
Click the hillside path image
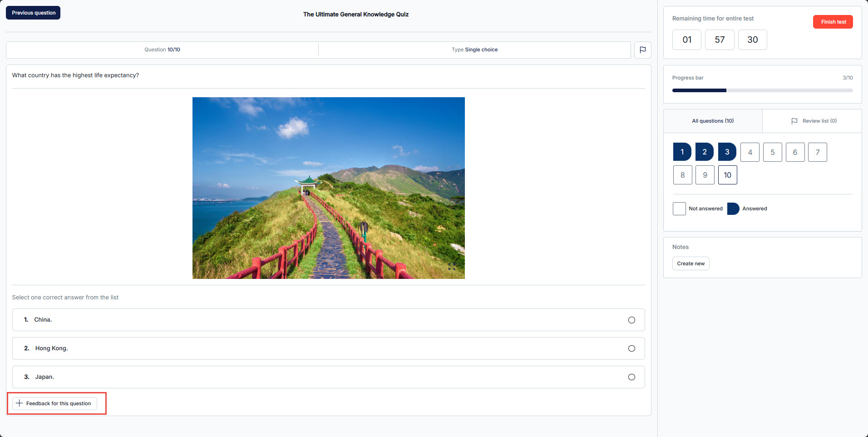coord(328,188)
